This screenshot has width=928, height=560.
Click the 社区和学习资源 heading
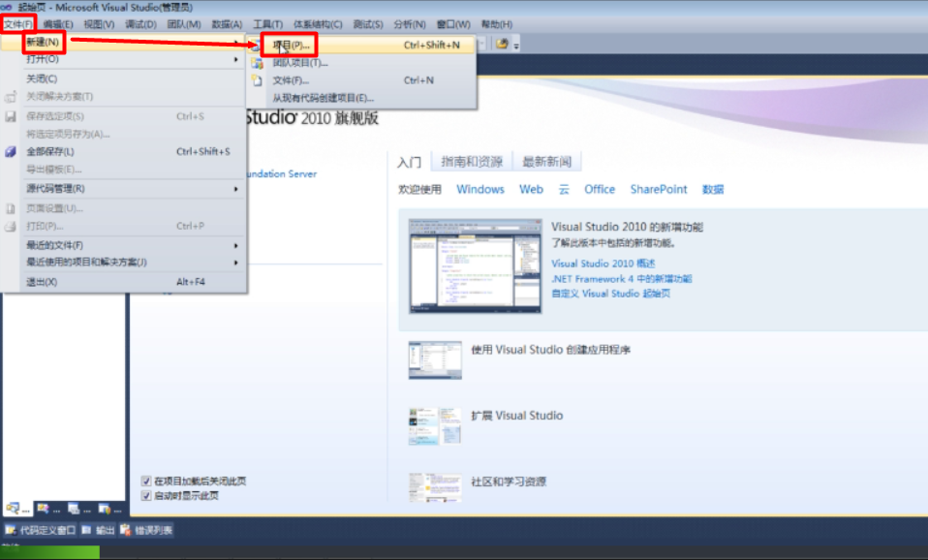pyautogui.click(x=509, y=482)
